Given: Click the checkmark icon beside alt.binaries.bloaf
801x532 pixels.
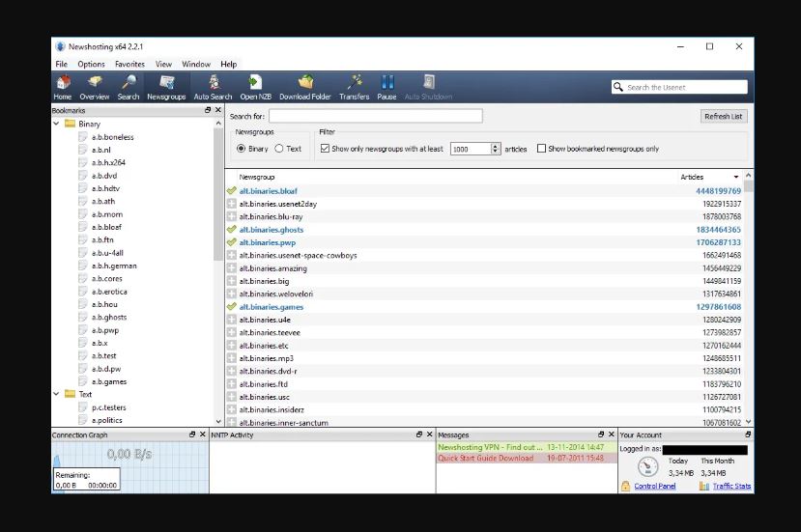Looking at the screenshot, I should coord(232,190).
